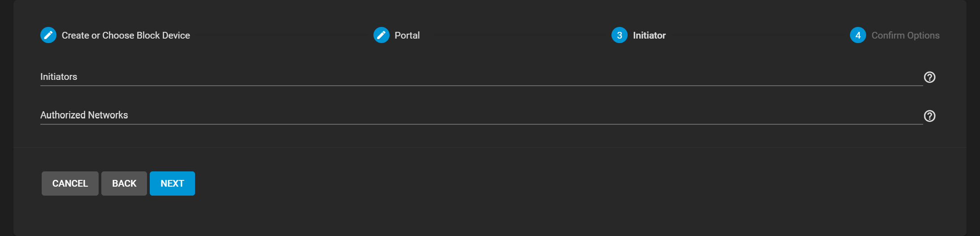Viewport: 980px width, 236px height.
Task: Click the Authorized Networks label text
Action: point(84,115)
